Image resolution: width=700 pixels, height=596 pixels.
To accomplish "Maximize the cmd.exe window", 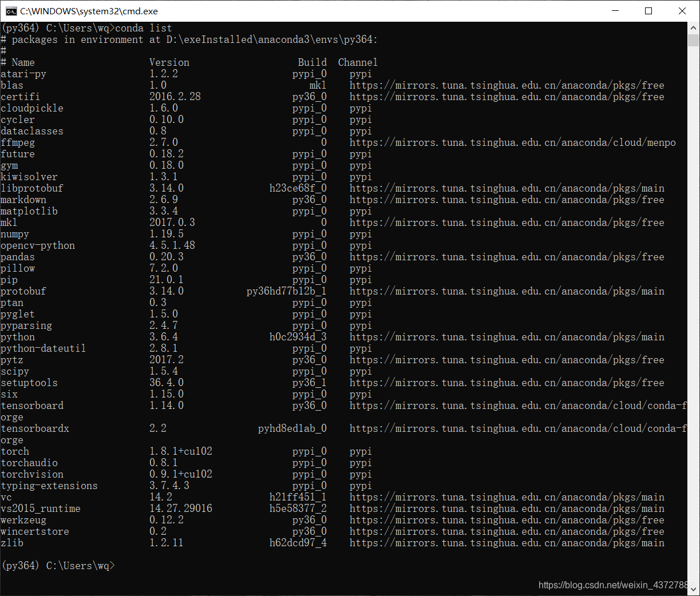I will tap(648, 11).
